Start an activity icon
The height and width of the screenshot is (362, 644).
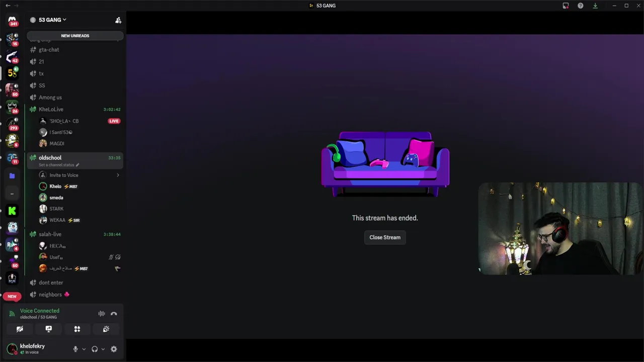[x=77, y=329]
